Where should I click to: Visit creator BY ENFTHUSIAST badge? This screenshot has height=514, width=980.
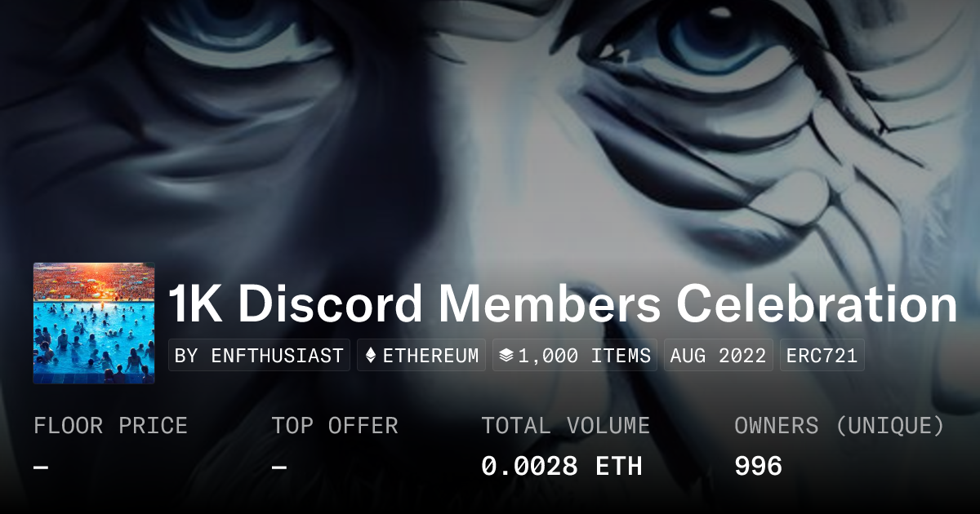click(x=259, y=356)
